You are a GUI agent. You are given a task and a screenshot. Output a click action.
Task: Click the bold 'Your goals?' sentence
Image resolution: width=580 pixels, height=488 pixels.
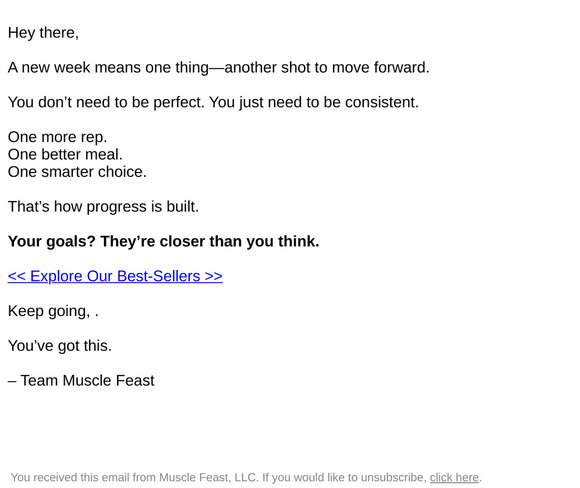click(163, 242)
